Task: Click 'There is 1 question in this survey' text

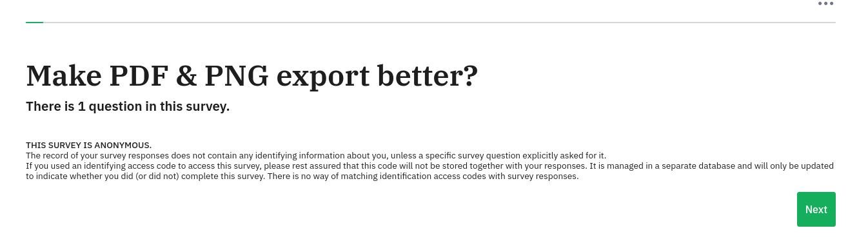Action: tap(128, 106)
